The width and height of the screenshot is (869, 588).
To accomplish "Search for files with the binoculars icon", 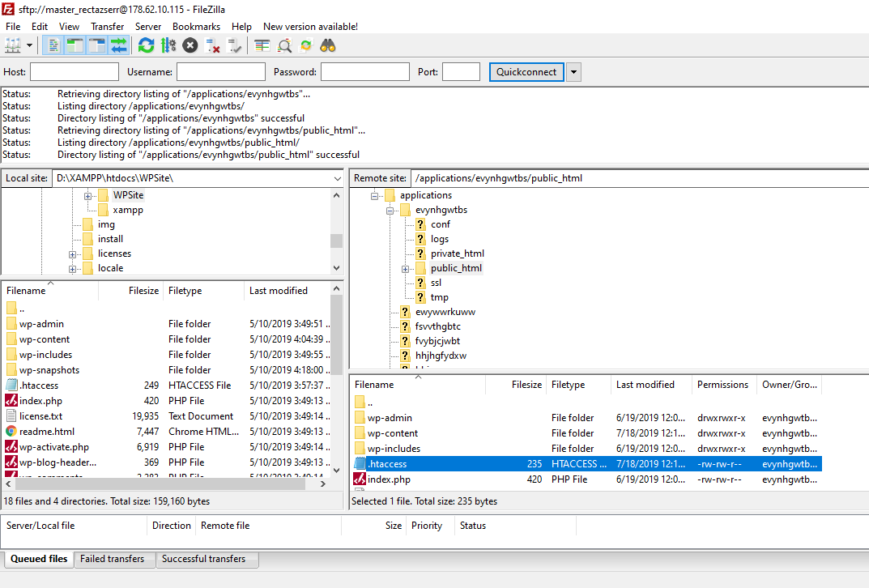I will (x=328, y=45).
